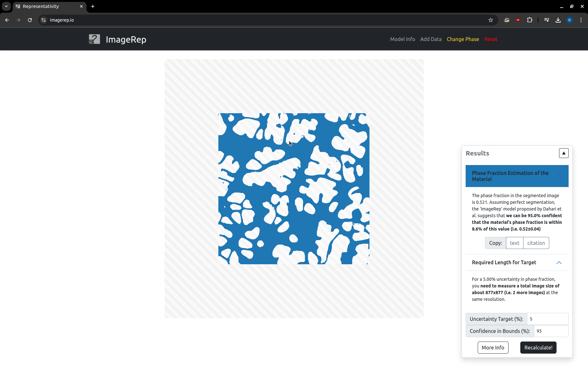
Task: Collapse Phase Fraction Estimation section
Action: (559, 176)
